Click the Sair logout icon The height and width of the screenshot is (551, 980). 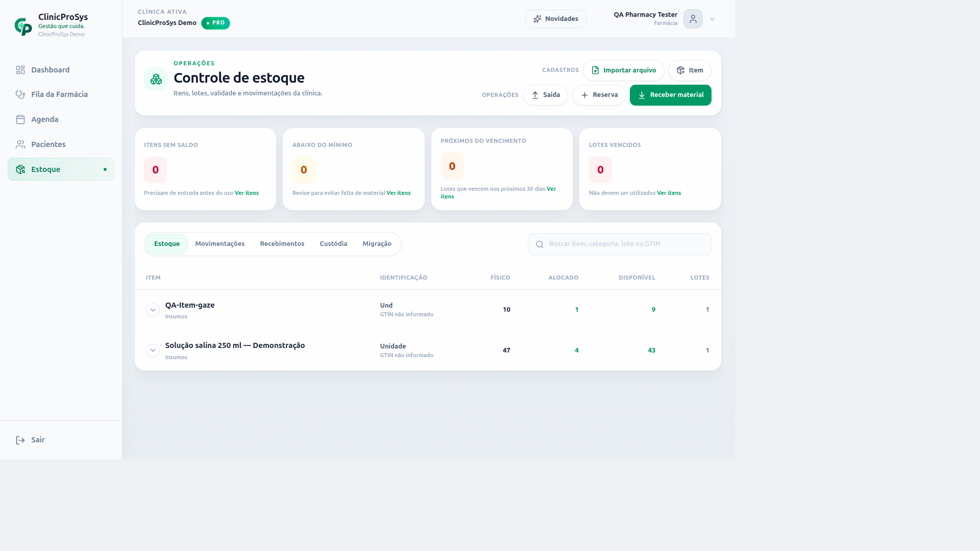20,440
